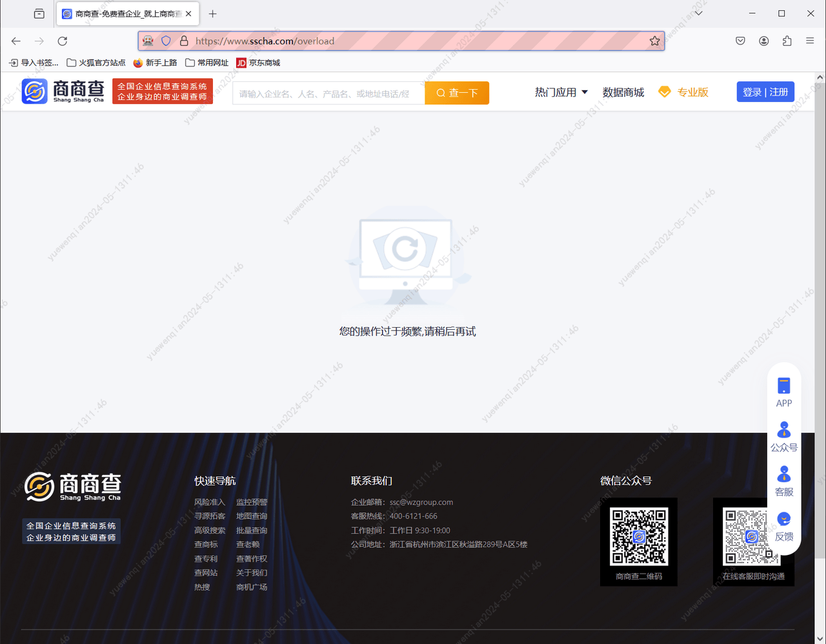Open the list all tabs chevron

pos(698,14)
